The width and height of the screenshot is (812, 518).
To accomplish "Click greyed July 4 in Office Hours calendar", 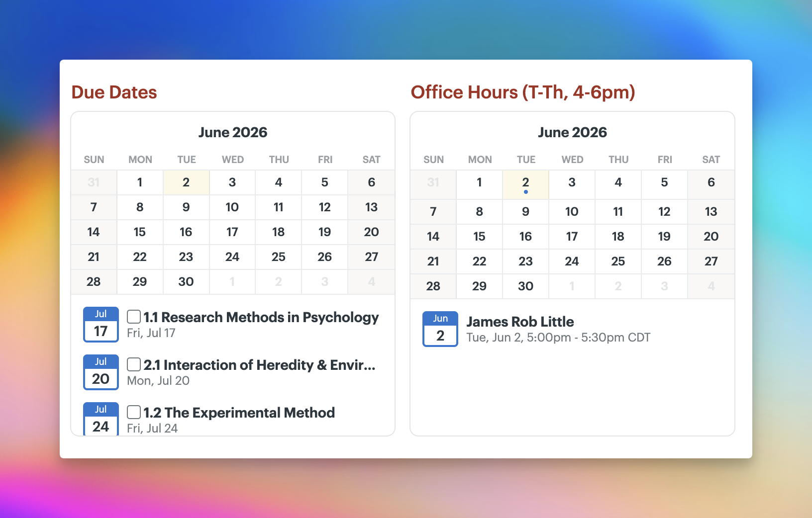I will tap(711, 286).
